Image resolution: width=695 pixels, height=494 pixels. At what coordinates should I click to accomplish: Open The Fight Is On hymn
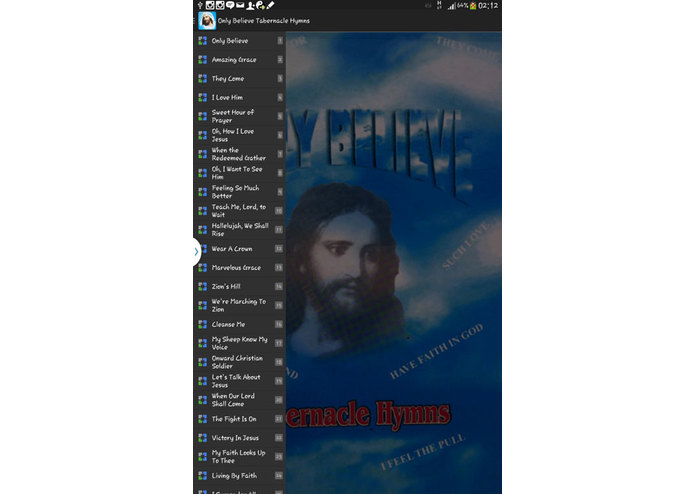tap(239, 419)
